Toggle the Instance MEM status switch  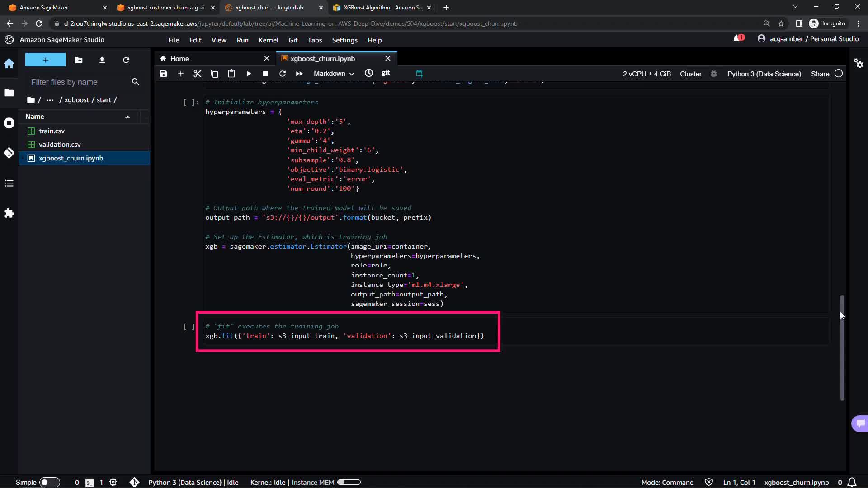tap(349, 482)
